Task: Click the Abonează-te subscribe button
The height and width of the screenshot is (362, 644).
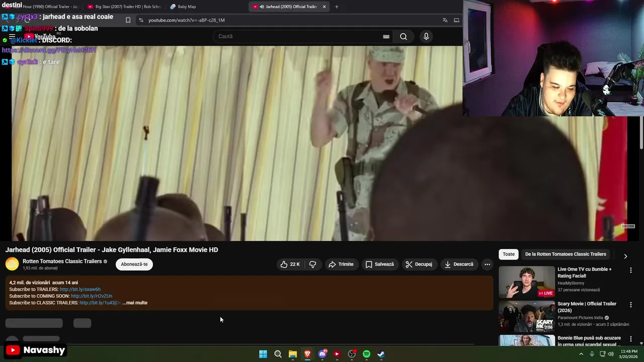Action: [x=134, y=264]
